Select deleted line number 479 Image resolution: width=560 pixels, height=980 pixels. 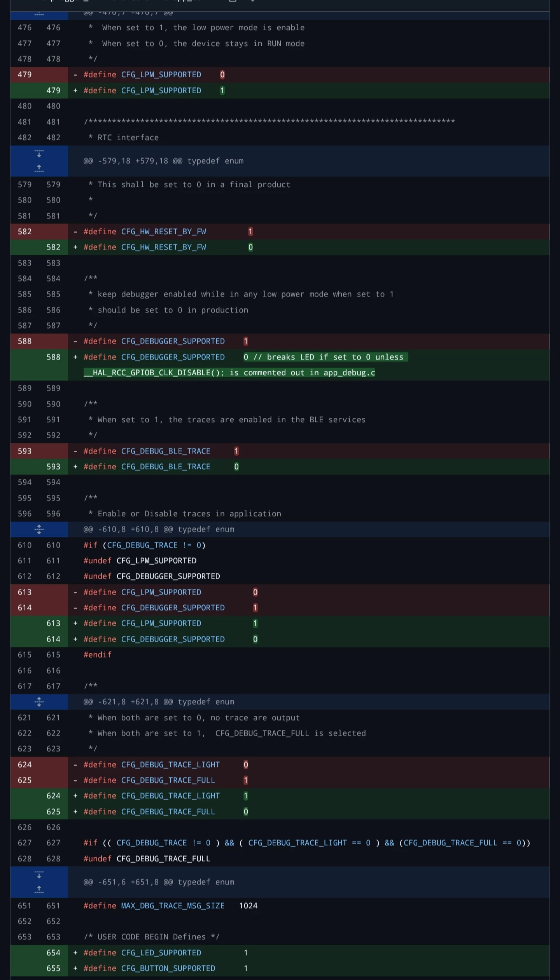click(24, 75)
